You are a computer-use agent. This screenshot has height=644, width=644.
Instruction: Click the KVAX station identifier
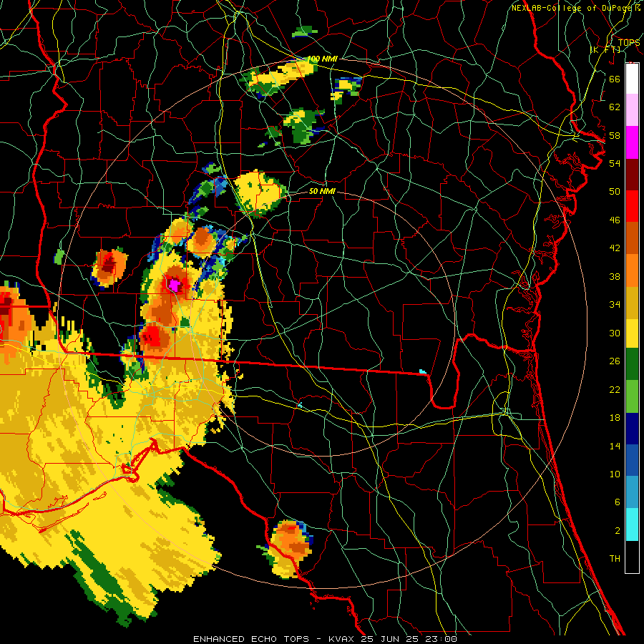pos(341,639)
